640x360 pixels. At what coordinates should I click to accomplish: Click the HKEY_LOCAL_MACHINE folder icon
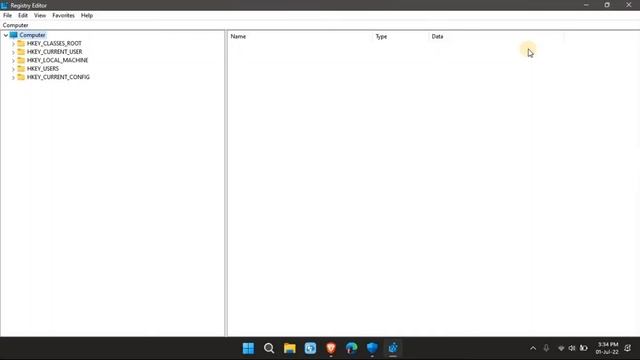[x=21, y=60]
